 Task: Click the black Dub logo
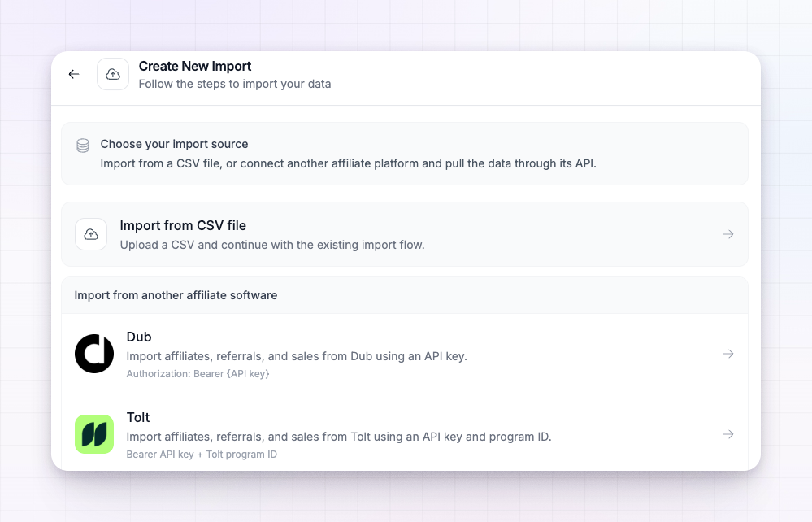pos(94,354)
